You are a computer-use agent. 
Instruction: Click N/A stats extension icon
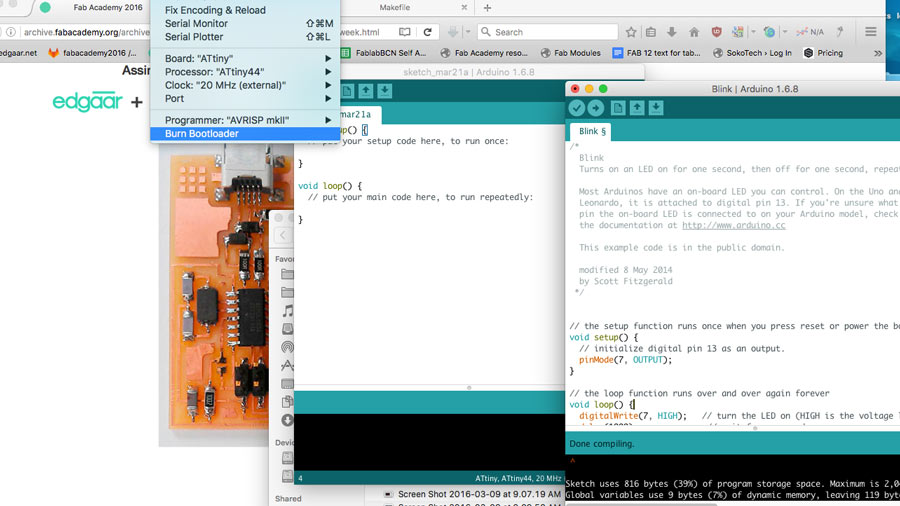(x=810, y=32)
